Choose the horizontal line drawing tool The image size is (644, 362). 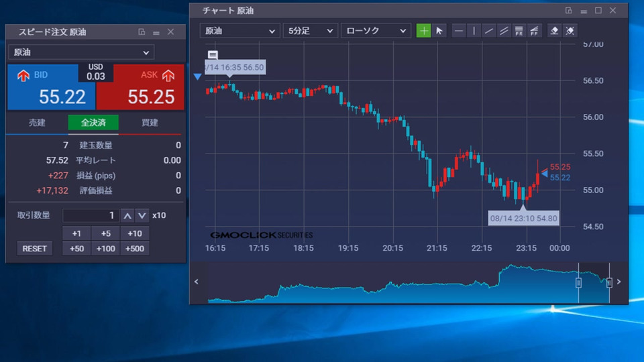pyautogui.click(x=459, y=31)
